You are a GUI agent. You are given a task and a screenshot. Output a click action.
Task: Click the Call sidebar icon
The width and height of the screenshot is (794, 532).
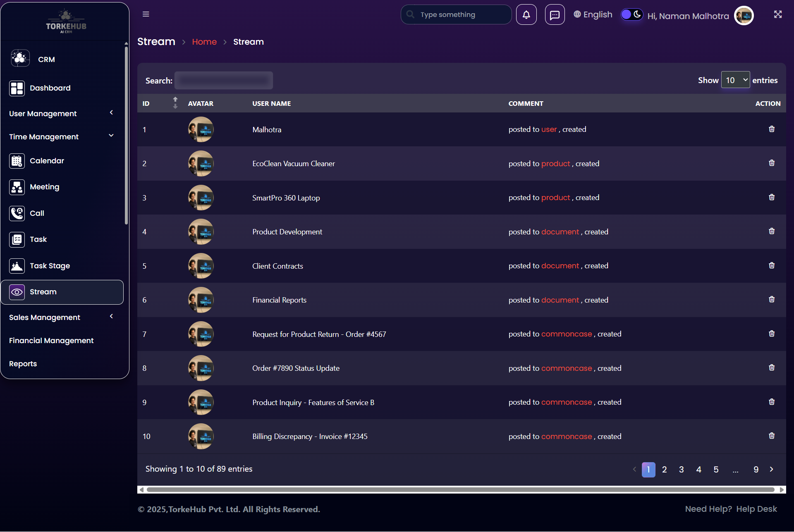(x=17, y=213)
